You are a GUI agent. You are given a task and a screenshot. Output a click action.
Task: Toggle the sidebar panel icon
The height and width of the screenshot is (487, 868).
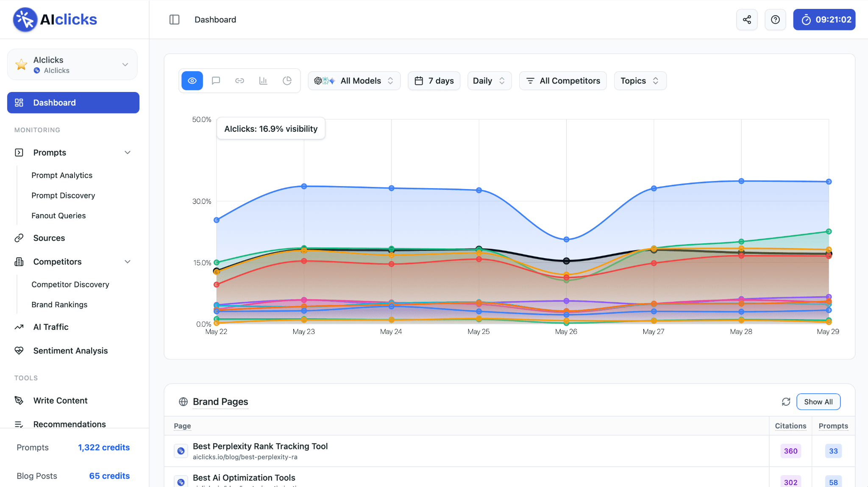(174, 19)
